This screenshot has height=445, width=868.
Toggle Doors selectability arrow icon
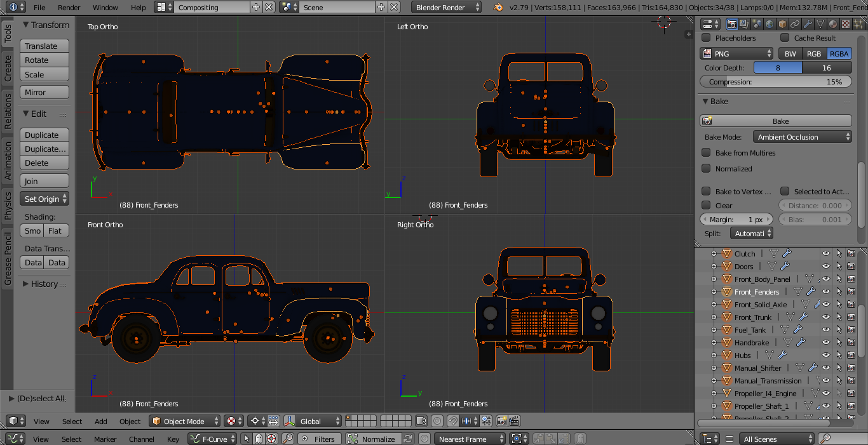(839, 267)
